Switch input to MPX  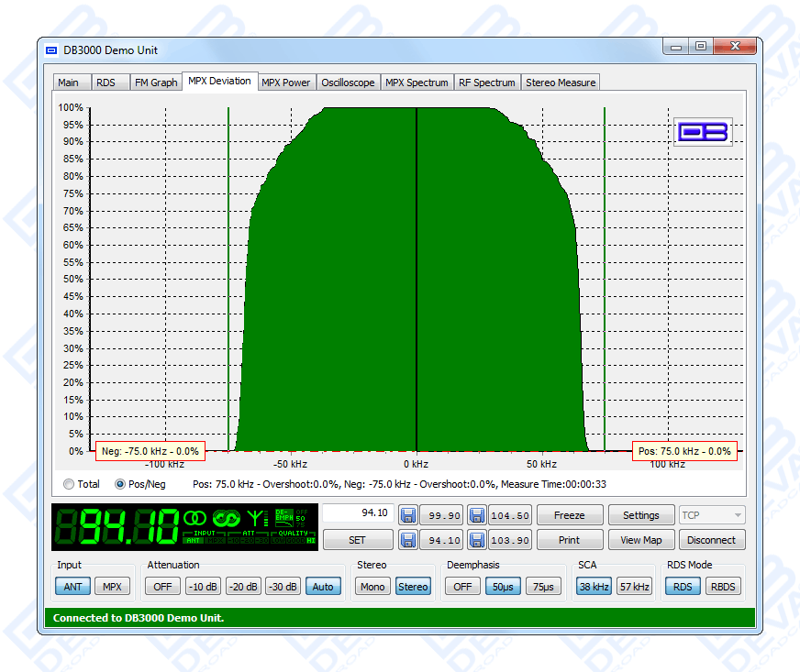pyautogui.click(x=111, y=587)
